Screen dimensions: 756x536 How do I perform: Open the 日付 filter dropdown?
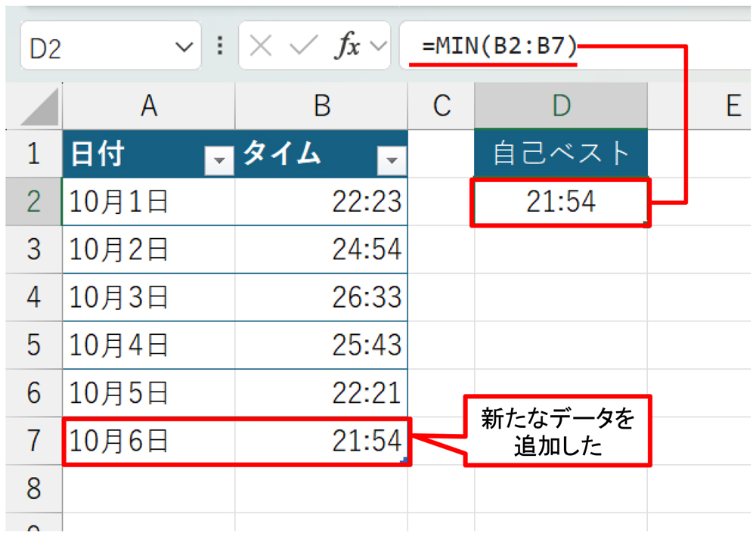click(219, 160)
